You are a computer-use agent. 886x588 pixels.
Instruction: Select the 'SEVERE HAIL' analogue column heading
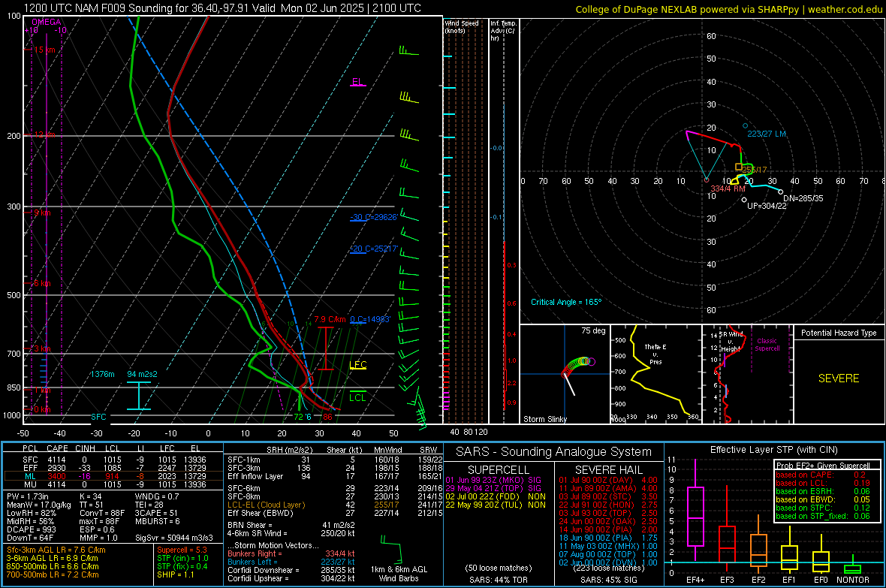click(x=608, y=470)
